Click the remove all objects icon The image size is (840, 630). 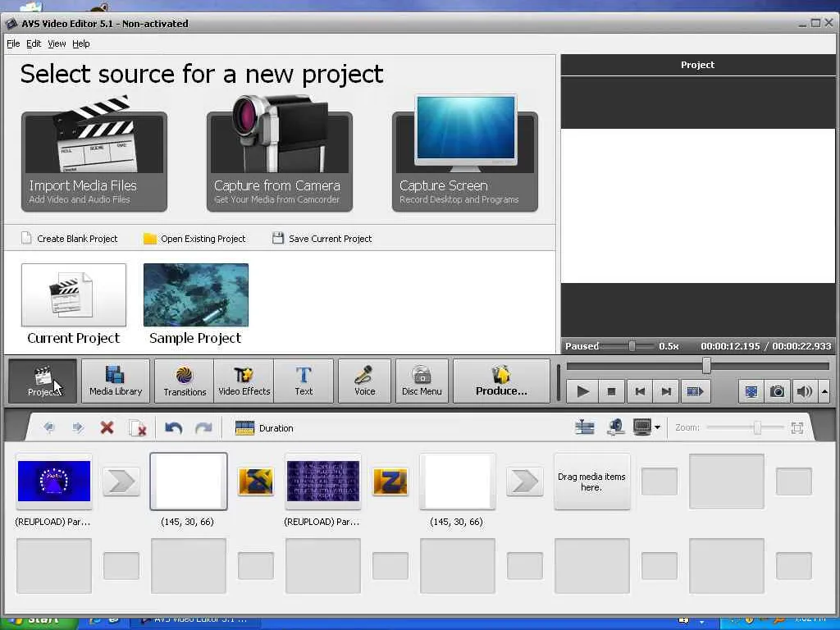pos(138,427)
